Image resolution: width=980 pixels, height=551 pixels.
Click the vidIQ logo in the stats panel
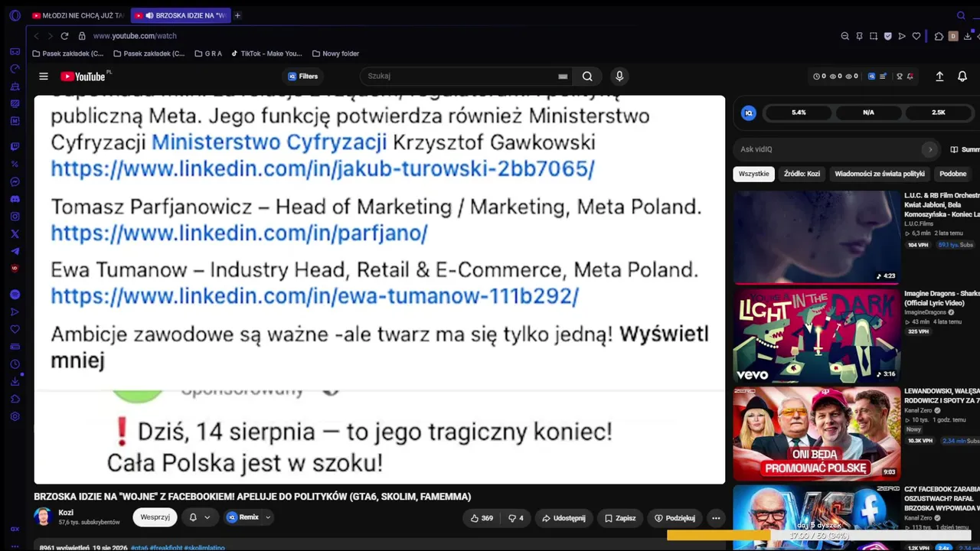point(749,112)
